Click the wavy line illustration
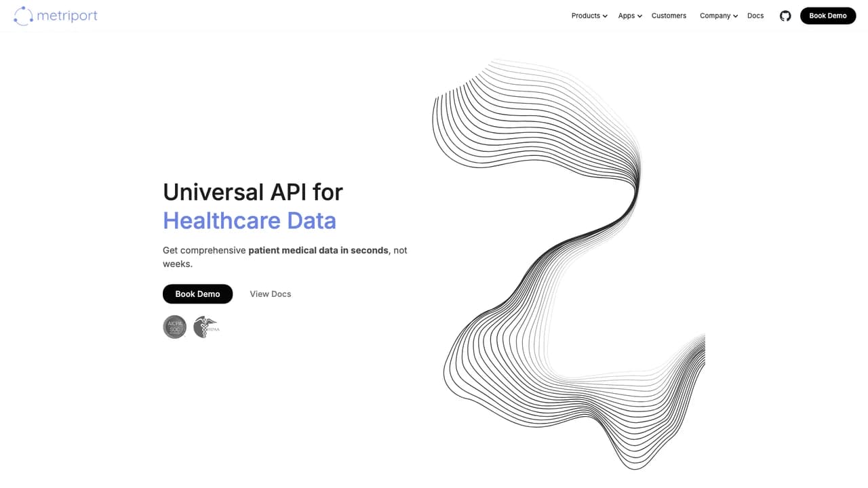Image resolution: width=868 pixels, height=488 pixels. [x=569, y=264]
